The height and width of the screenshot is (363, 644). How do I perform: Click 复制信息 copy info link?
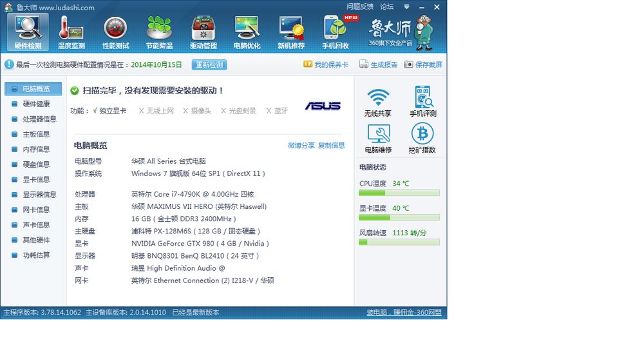pyautogui.click(x=332, y=145)
